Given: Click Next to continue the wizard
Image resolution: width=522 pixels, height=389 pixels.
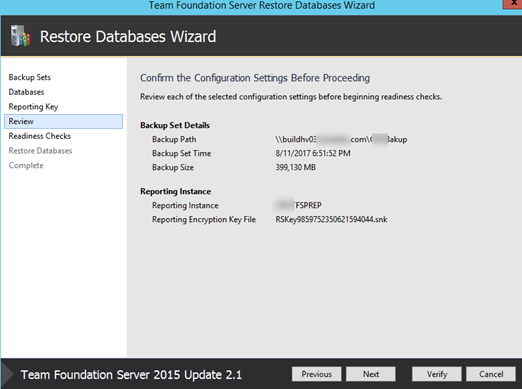Looking at the screenshot, I should coord(371,374).
